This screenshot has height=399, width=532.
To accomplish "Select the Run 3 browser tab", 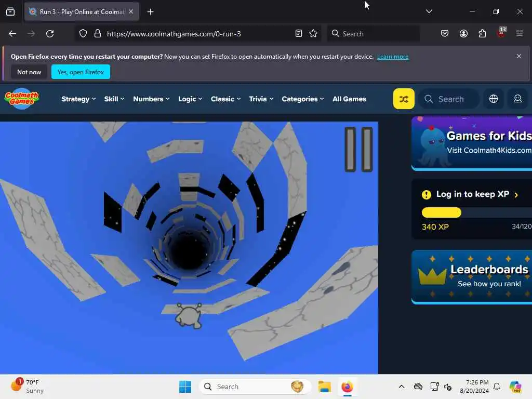I will 82,11.
